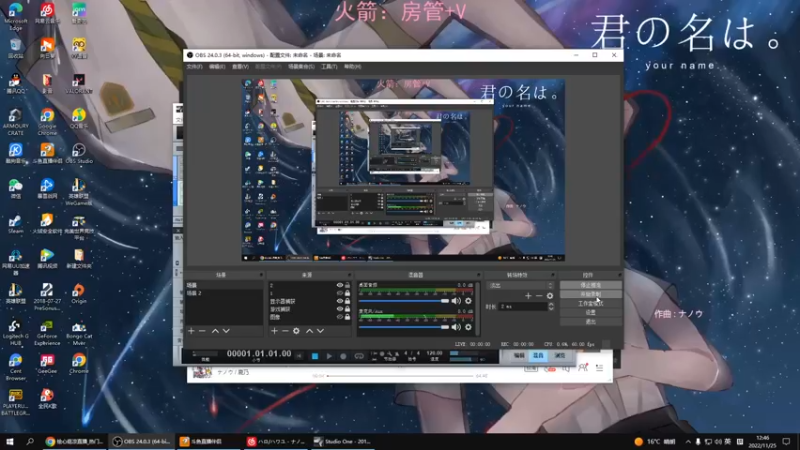The width and height of the screenshot is (800, 450).
Task: Lock the display capture source
Action: [347, 301]
